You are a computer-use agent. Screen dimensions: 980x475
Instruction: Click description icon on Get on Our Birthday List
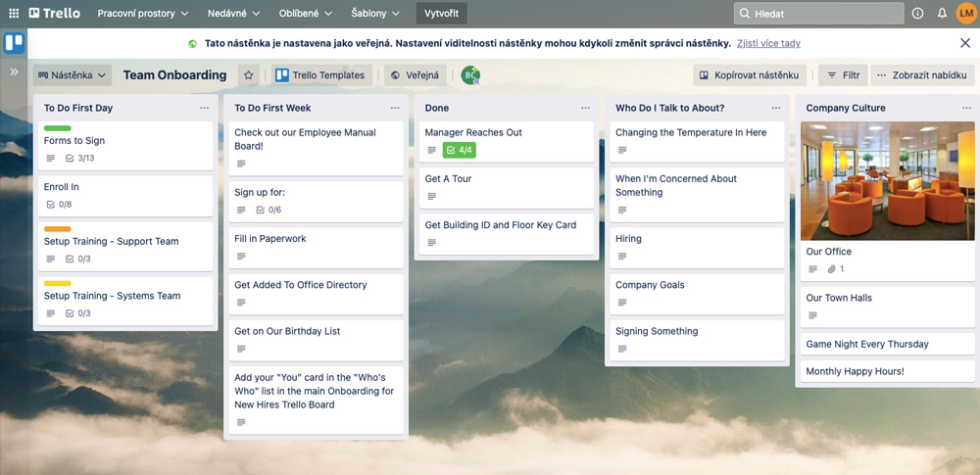tap(241, 349)
